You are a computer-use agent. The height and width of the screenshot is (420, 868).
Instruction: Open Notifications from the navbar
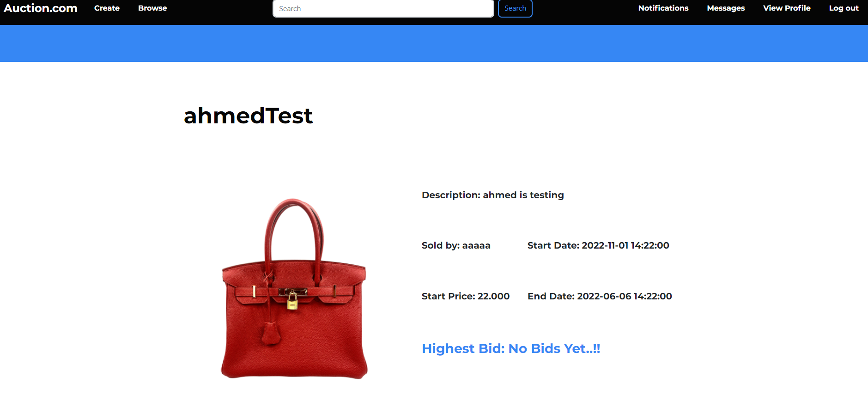point(663,8)
